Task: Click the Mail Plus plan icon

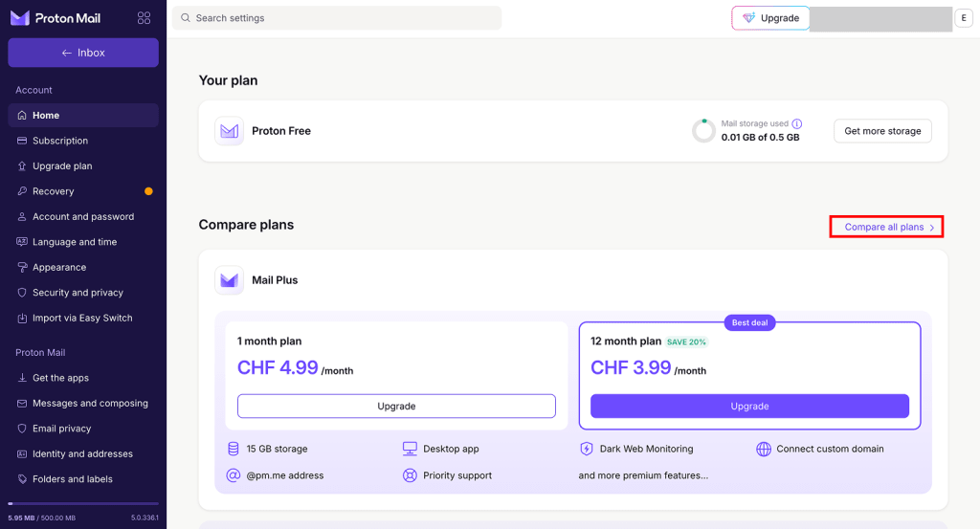Action: pos(229,280)
